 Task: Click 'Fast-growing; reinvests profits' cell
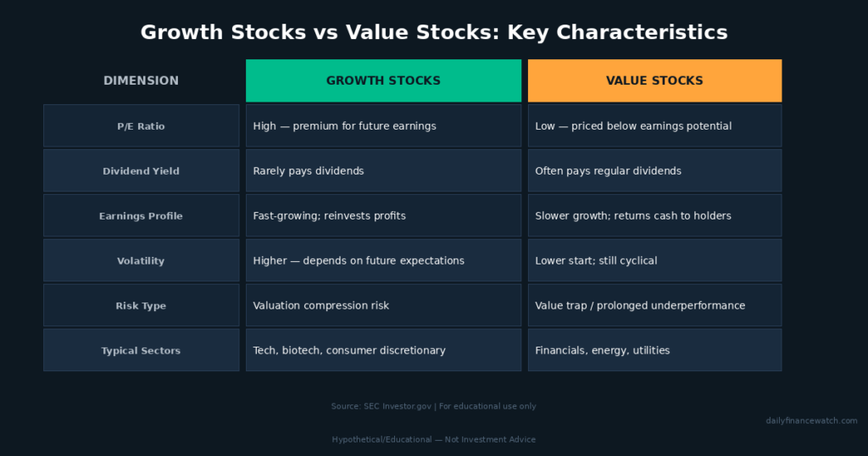click(x=383, y=216)
